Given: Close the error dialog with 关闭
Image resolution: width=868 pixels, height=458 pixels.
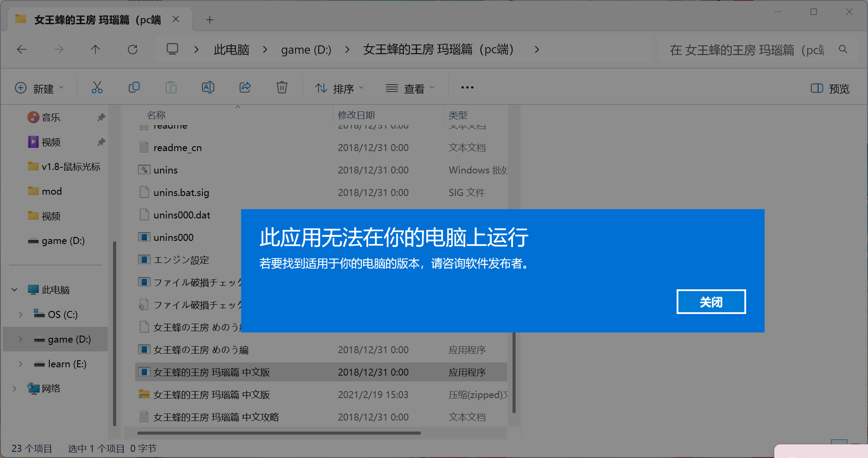Looking at the screenshot, I should [711, 302].
